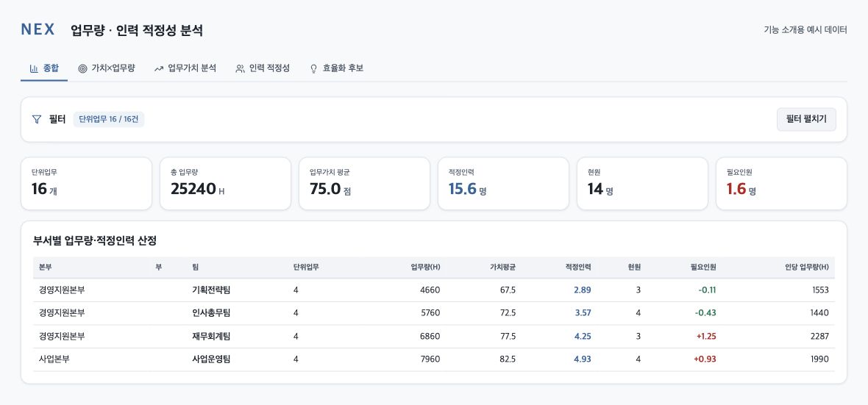Click the bar chart icon on 종합 tab
Image resolution: width=868 pixels, height=405 pixels.
pos(34,68)
